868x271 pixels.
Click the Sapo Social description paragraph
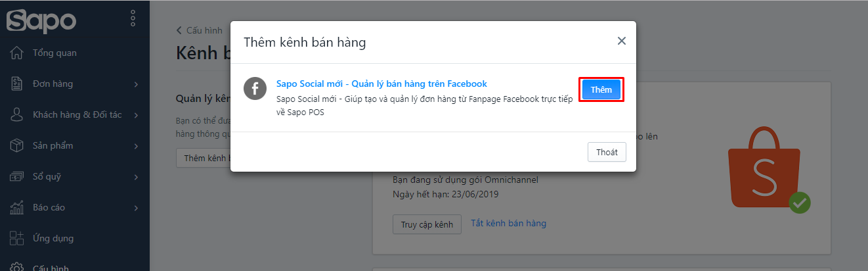pyautogui.click(x=424, y=105)
